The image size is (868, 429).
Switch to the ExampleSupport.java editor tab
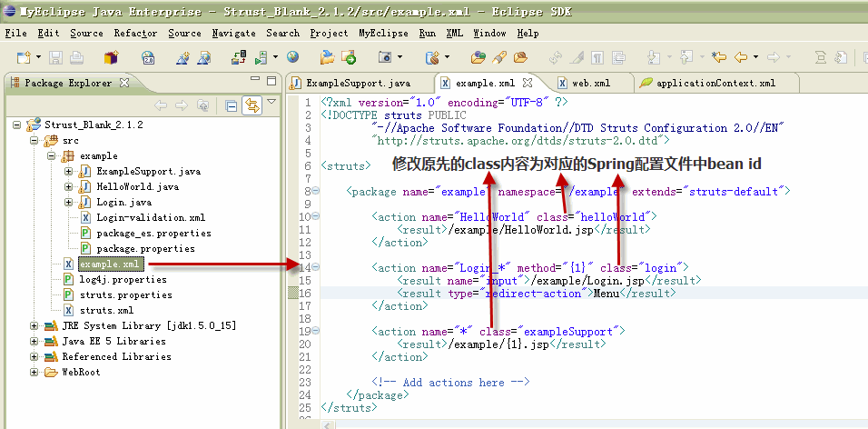point(359,83)
